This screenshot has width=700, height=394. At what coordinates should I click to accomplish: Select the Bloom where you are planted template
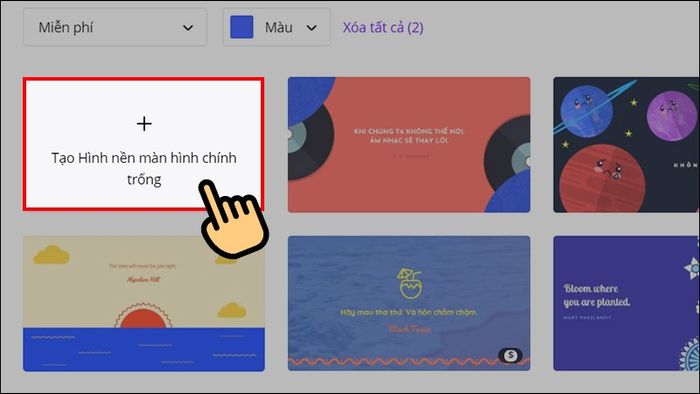tap(626, 303)
